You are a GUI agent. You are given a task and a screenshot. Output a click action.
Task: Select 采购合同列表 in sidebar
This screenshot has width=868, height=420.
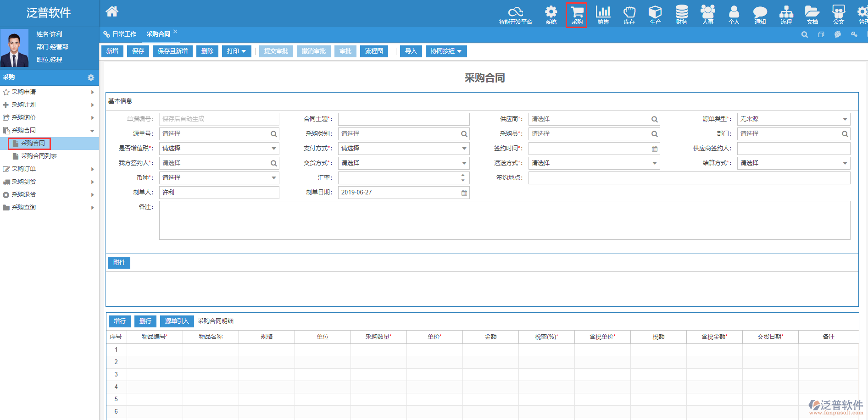[x=39, y=156]
